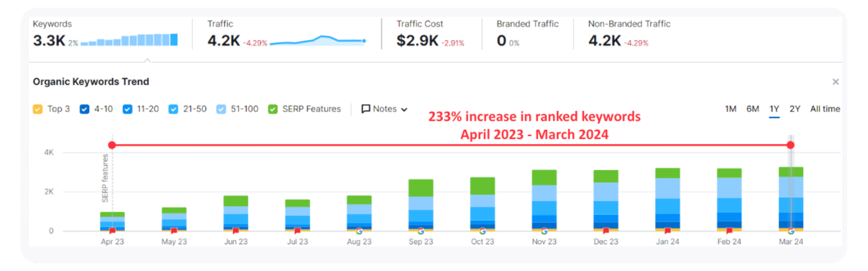
Task: Click the Nov 23 stacked bar
Action: (544, 201)
